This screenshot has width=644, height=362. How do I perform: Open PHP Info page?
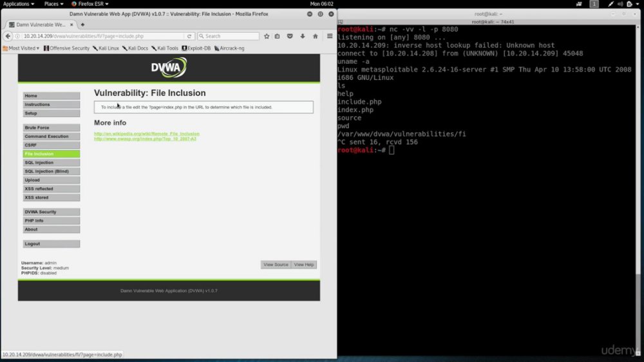pos(52,221)
